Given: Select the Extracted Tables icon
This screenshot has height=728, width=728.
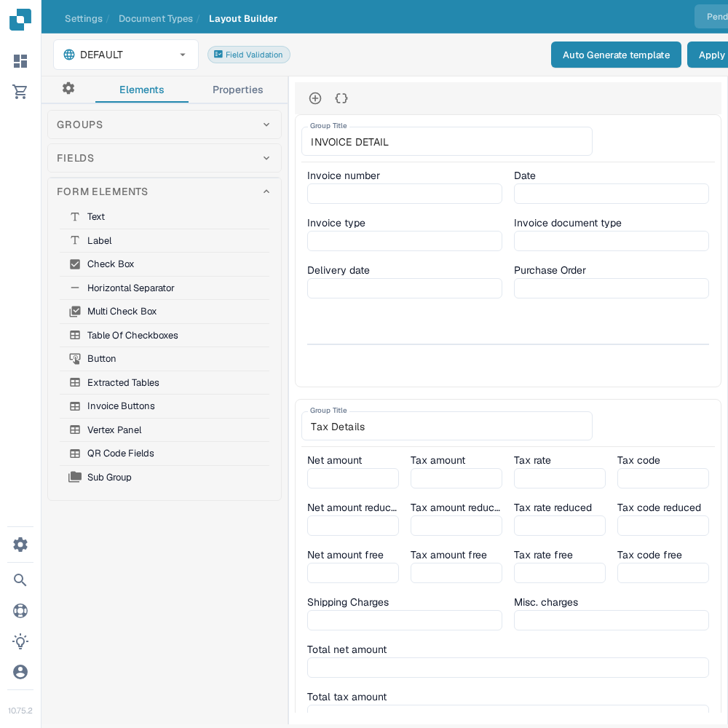Looking at the screenshot, I should [75, 383].
